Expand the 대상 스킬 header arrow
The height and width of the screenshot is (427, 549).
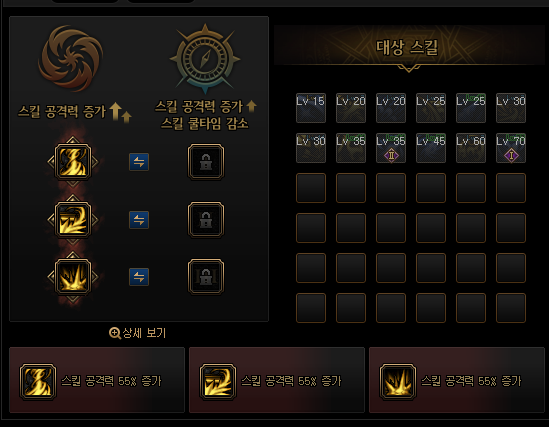pyautogui.click(x=409, y=68)
